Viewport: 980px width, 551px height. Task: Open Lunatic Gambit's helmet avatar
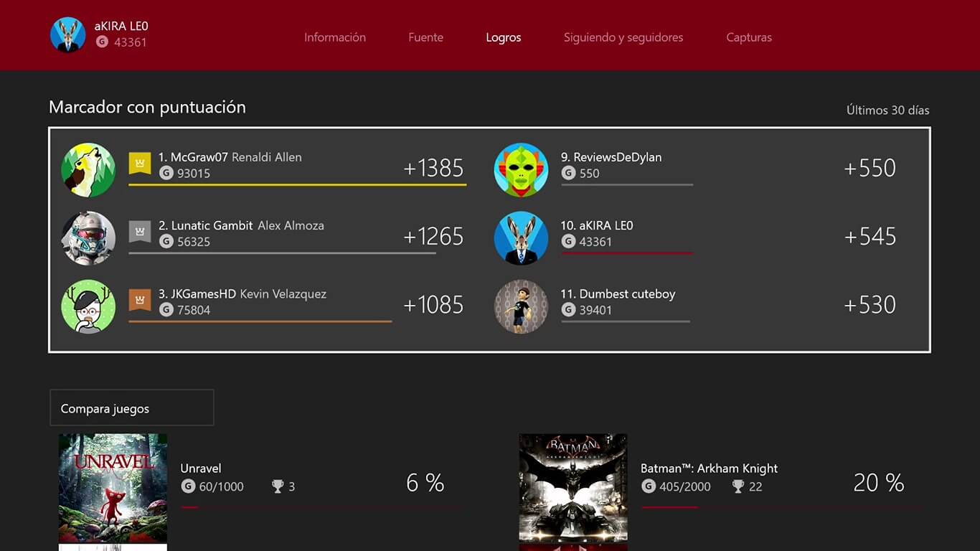tap(88, 238)
